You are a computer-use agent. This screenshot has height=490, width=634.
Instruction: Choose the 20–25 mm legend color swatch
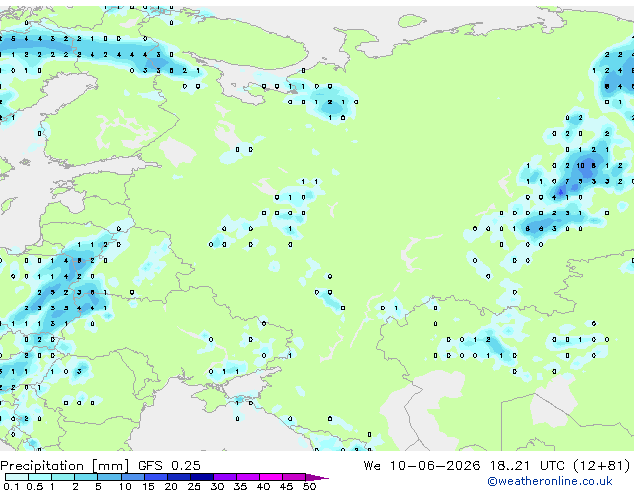178,477
